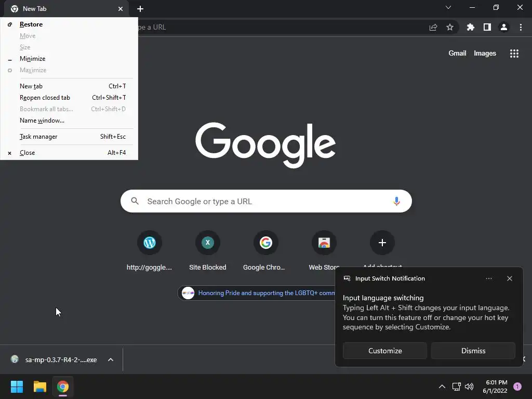
Task: Open the notification count badge
Action: (x=517, y=387)
